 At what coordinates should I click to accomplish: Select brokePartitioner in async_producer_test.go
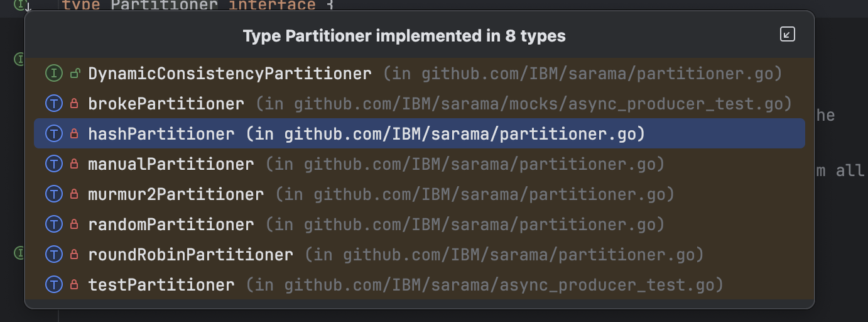coord(420,104)
